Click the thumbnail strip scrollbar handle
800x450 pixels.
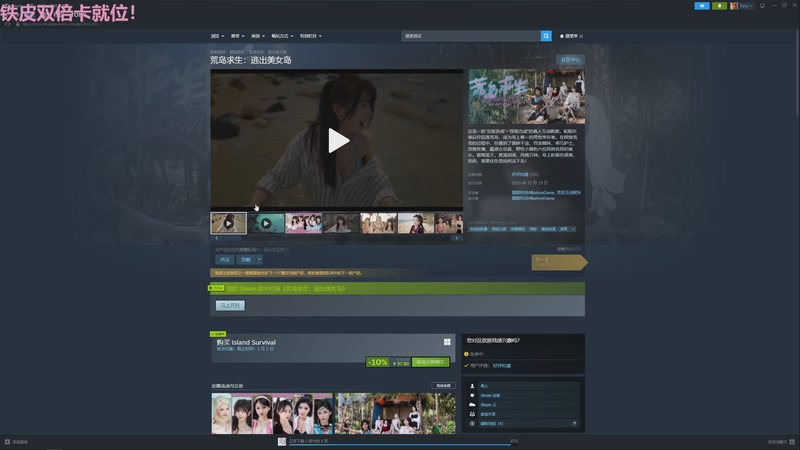232,238
